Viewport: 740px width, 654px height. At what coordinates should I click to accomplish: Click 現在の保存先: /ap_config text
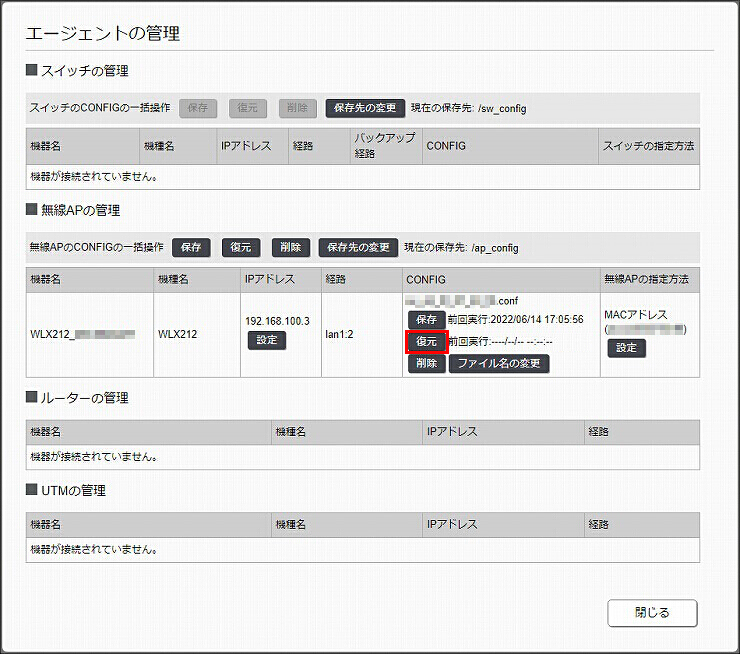[x=461, y=248]
